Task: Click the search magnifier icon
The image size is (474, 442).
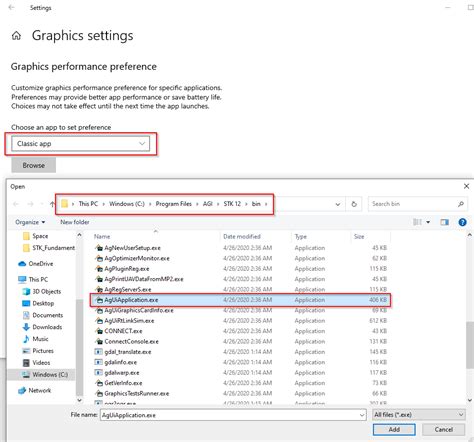Action: (x=461, y=204)
